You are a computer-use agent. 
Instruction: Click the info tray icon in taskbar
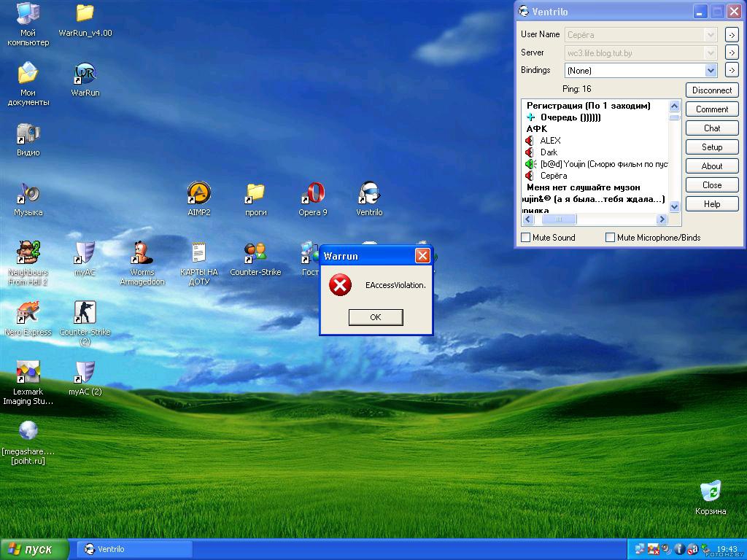click(679, 549)
